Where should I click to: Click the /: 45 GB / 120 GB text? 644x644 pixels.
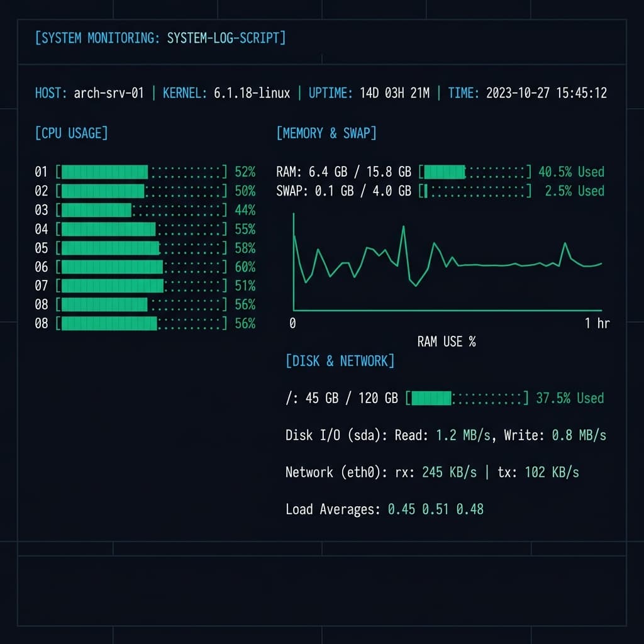pyautogui.click(x=341, y=398)
